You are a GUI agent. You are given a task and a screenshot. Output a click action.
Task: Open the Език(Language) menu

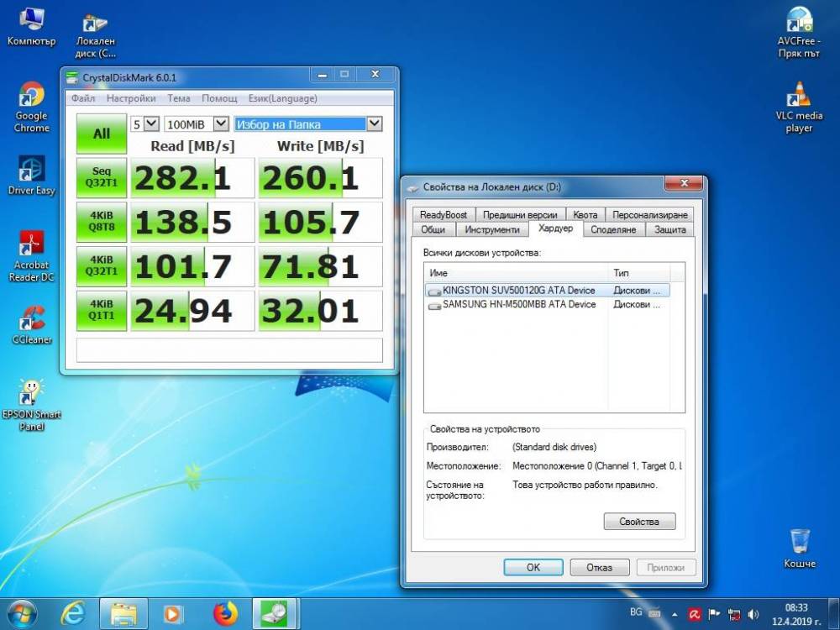[282, 98]
